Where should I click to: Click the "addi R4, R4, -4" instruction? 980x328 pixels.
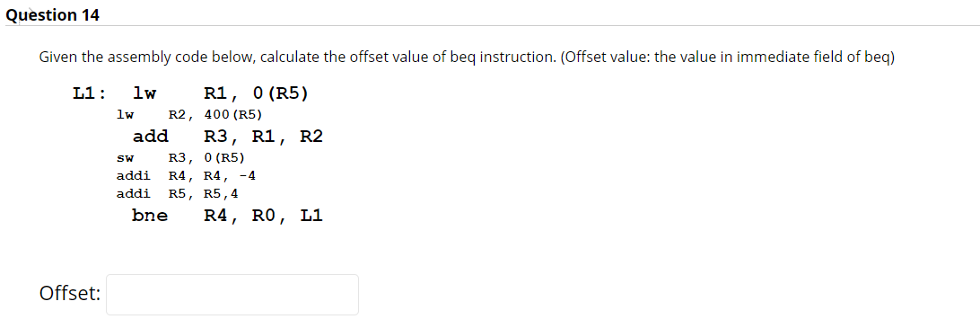(186, 176)
